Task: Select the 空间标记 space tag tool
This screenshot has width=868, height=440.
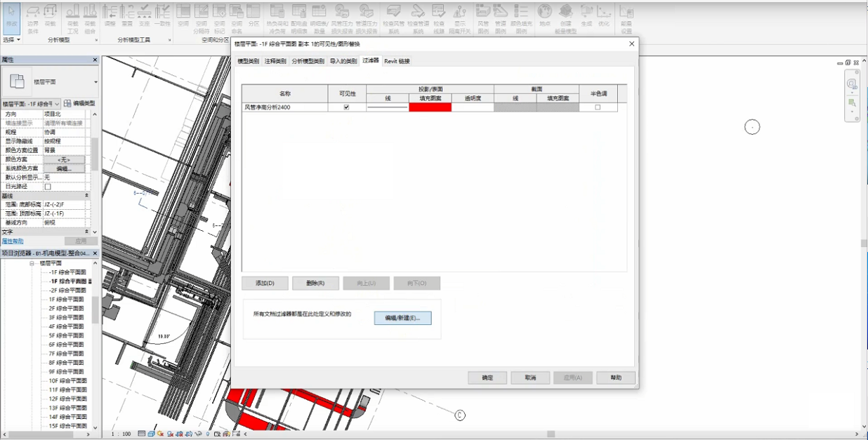Action: pos(219,18)
